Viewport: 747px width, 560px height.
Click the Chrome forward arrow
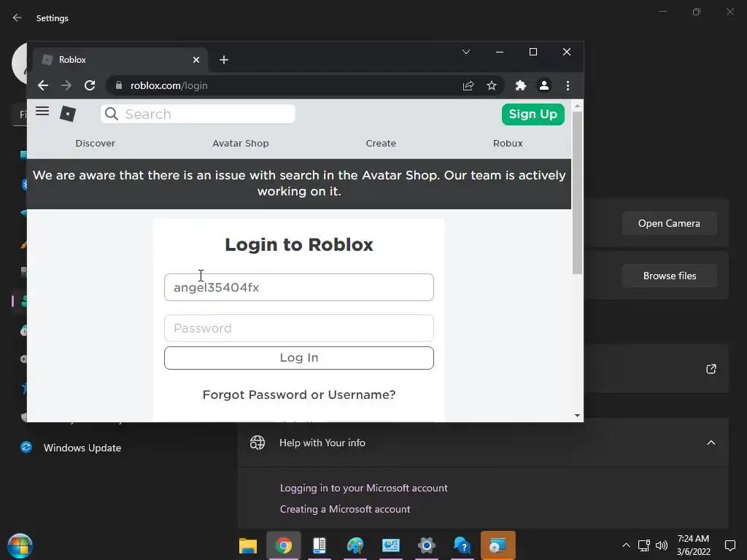coord(66,86)
